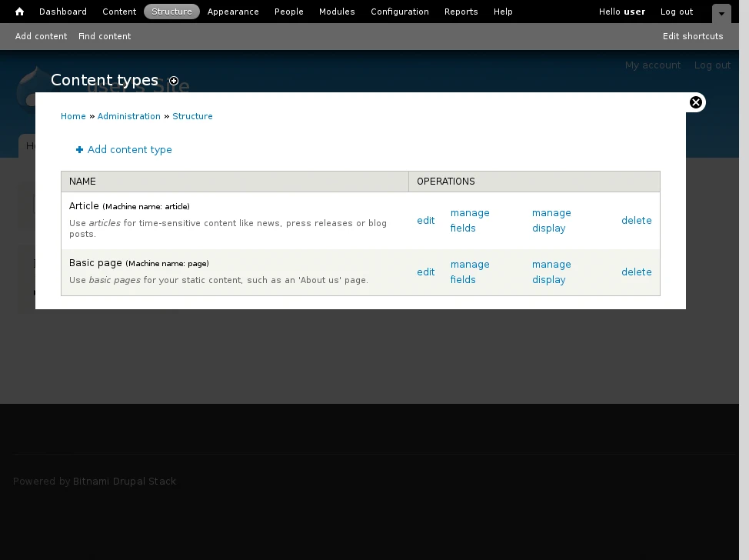Open the Dashboard menu item
Screen dimensions: 749x560
[63, 12]
